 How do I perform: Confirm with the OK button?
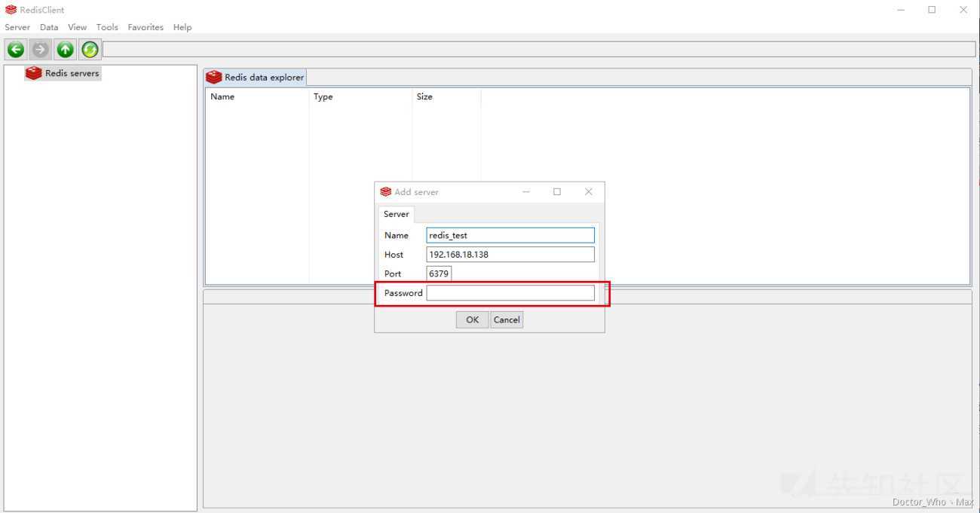(472, 319)
